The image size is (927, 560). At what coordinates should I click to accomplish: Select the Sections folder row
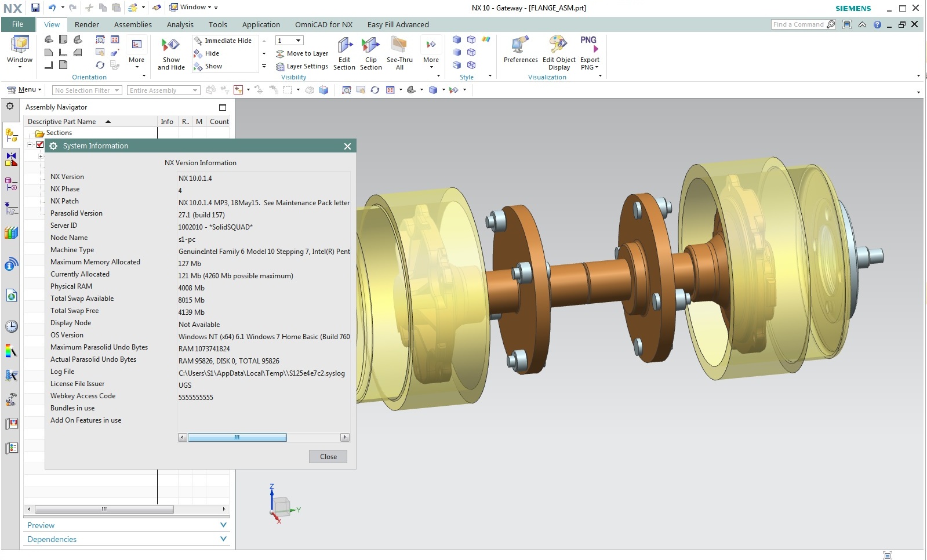coord(59,133)
